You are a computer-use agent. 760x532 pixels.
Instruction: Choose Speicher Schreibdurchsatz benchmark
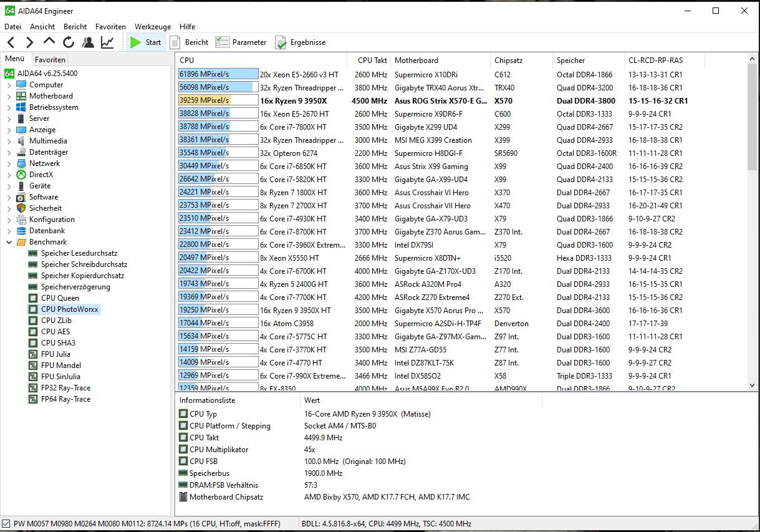(84, 264)
